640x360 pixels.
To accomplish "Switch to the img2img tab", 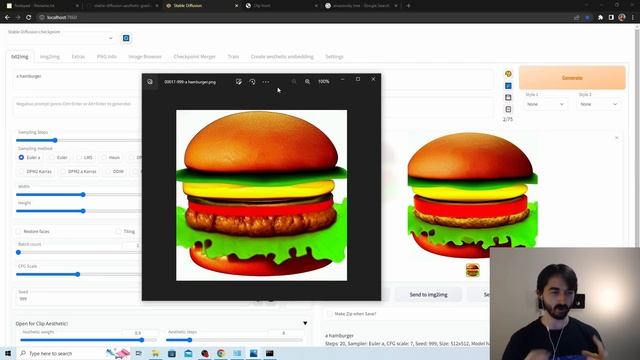I will coord(50,57).
